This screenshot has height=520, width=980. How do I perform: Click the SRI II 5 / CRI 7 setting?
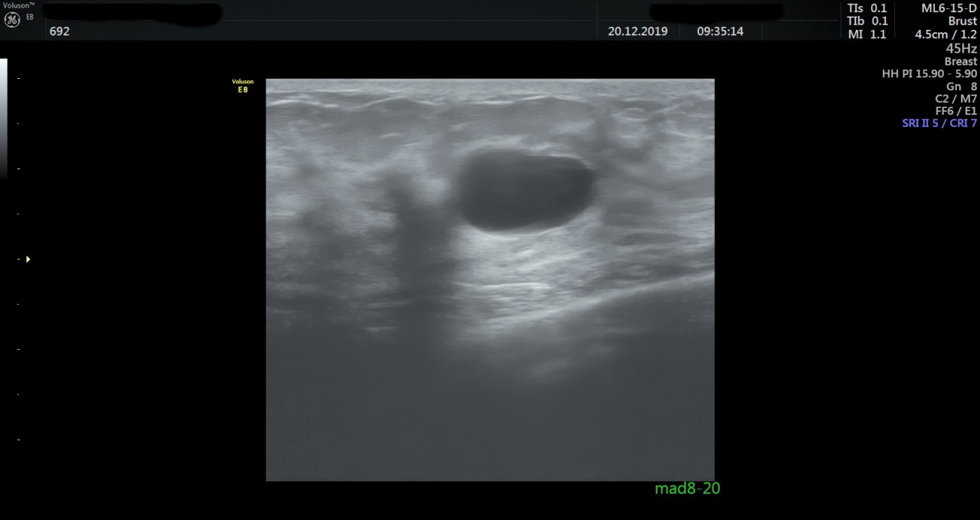click(939, 123)
